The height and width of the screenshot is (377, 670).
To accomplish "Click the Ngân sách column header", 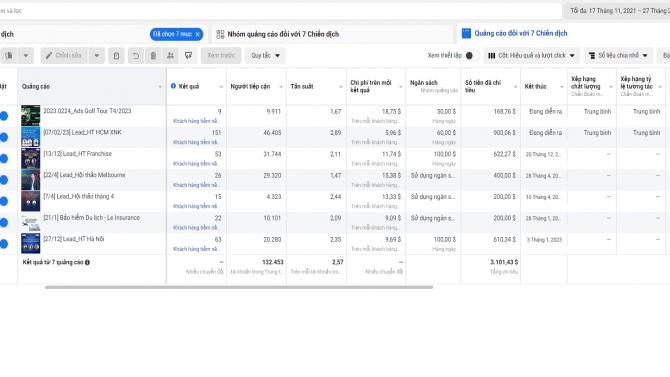I will [433, 86].
